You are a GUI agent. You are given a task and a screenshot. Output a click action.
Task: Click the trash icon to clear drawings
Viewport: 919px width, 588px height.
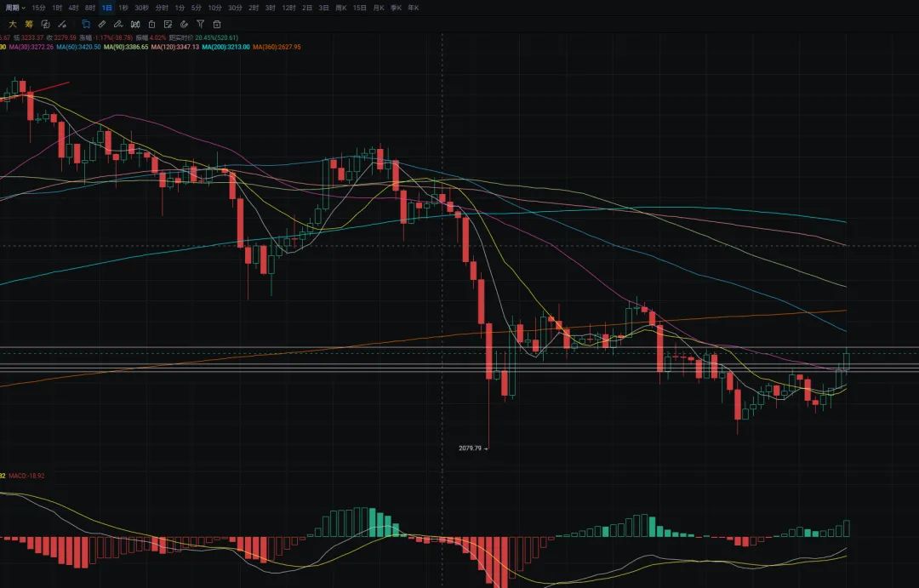click(217, 24)
